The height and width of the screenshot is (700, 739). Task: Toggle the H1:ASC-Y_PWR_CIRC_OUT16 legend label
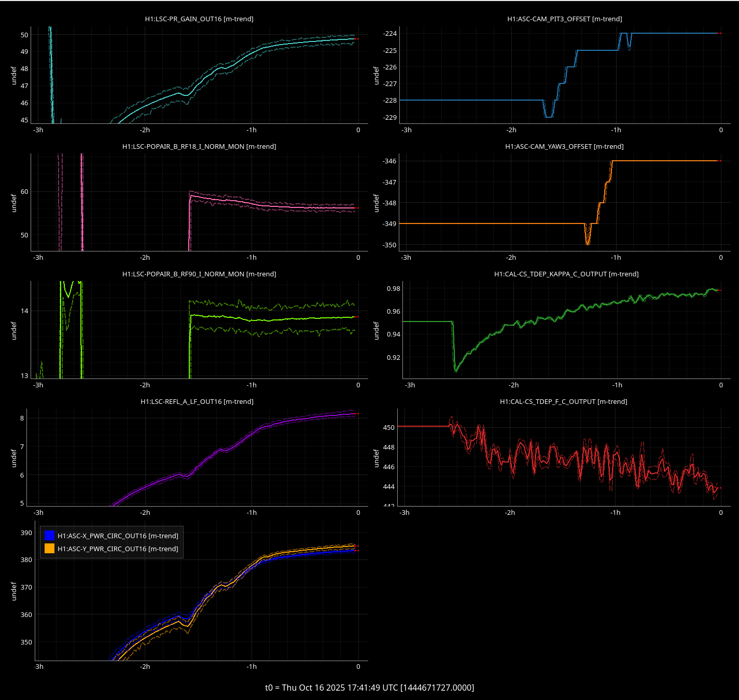[x=118, y=549]
